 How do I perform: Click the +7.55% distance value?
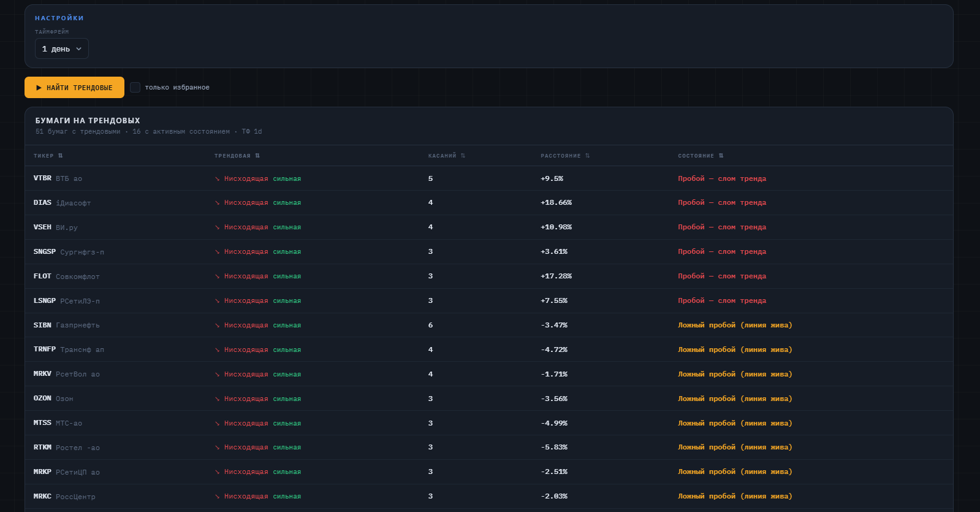554,300
